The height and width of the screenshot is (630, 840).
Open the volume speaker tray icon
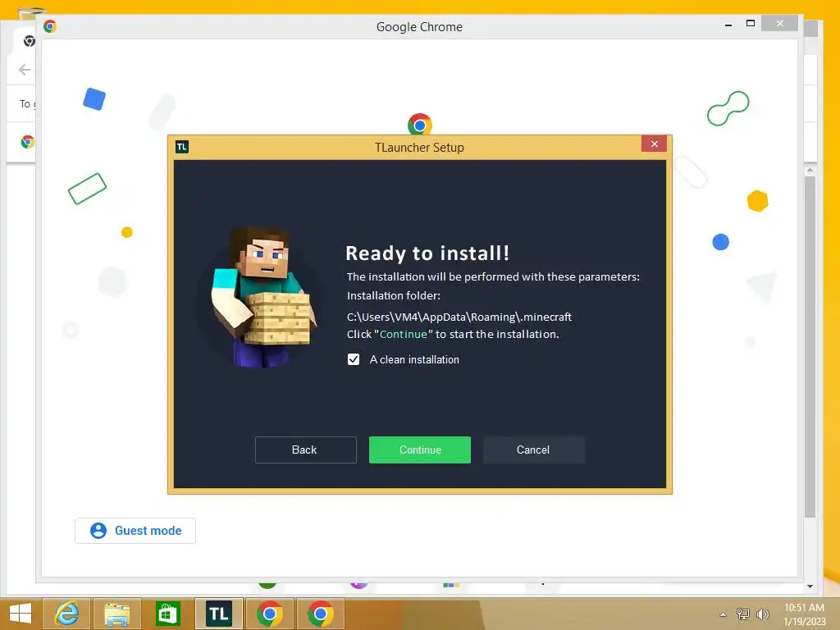[762, 614]
